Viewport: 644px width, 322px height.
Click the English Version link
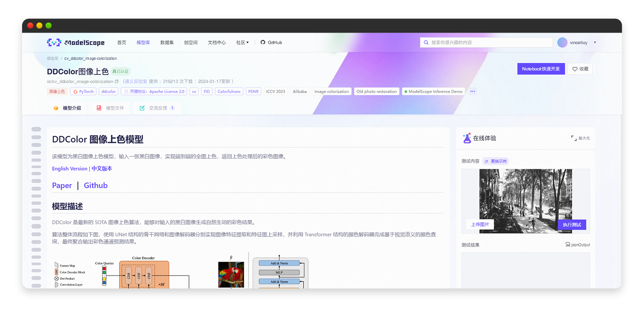tap(69, 169)
